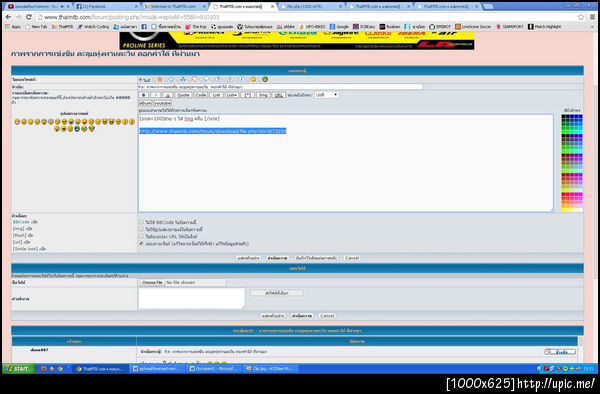
Task: Open the BBCode help link under options
Action: point(21,222)
